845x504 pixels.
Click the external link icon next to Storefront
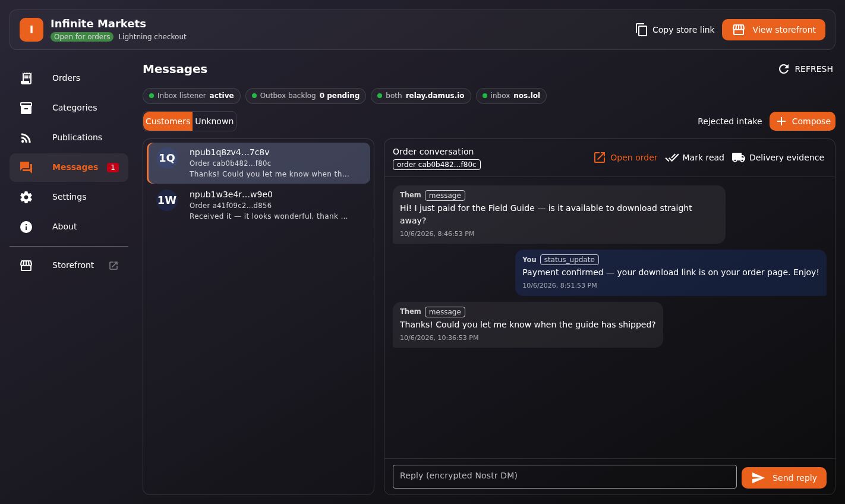coord(113,266)
